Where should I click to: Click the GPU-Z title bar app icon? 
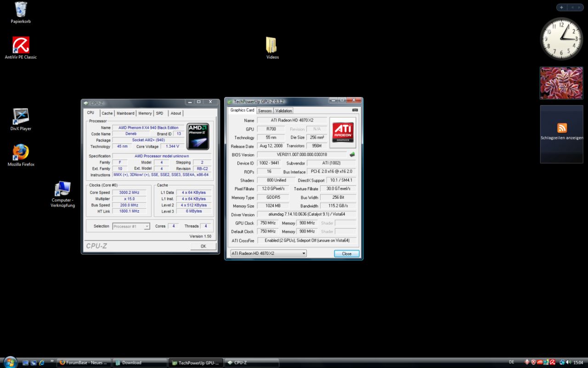[230, 102]
